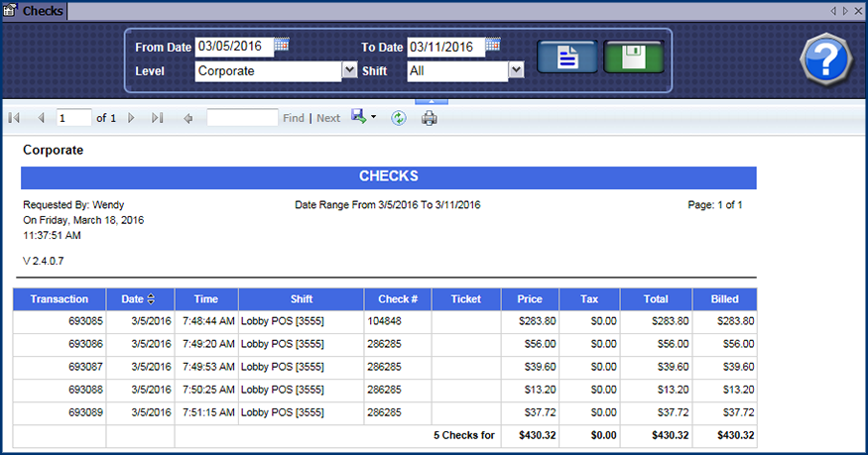Click the Next link beside Find
Image resolution: width=868 pixels, height=455 pixels.
click(328, 118)
